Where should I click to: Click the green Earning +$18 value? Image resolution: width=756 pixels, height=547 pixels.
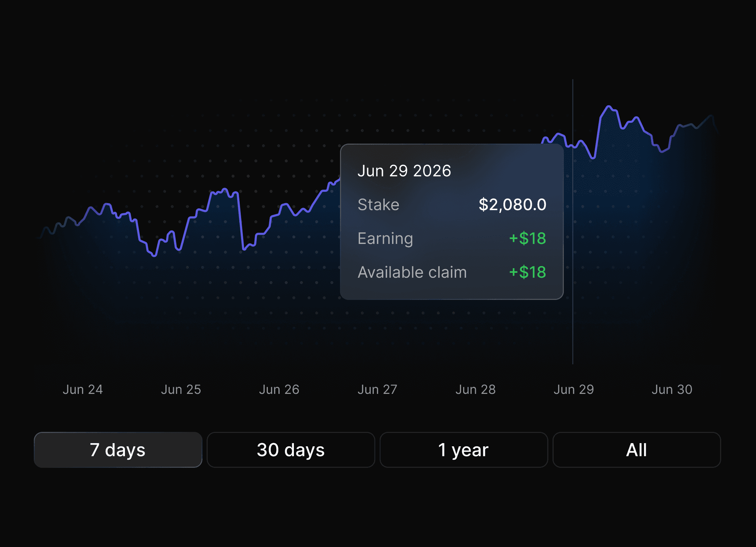point(528,238)
